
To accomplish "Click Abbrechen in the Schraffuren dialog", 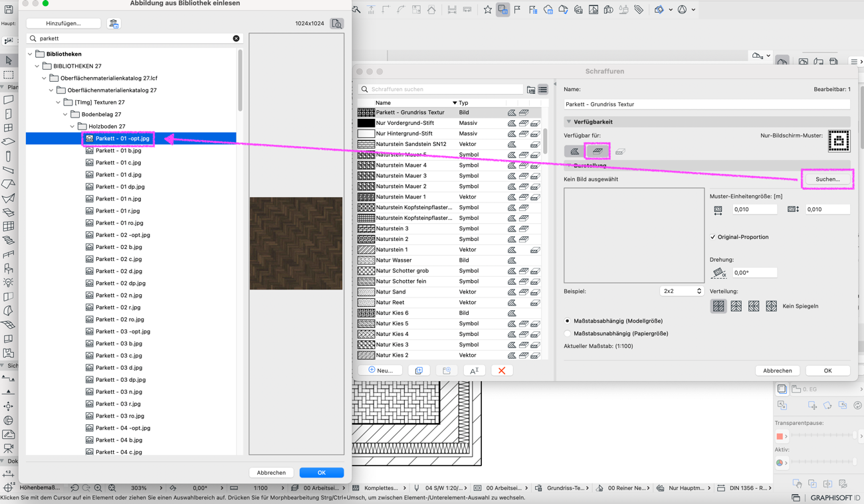I will pyautogui.click(x=777, y=371).
